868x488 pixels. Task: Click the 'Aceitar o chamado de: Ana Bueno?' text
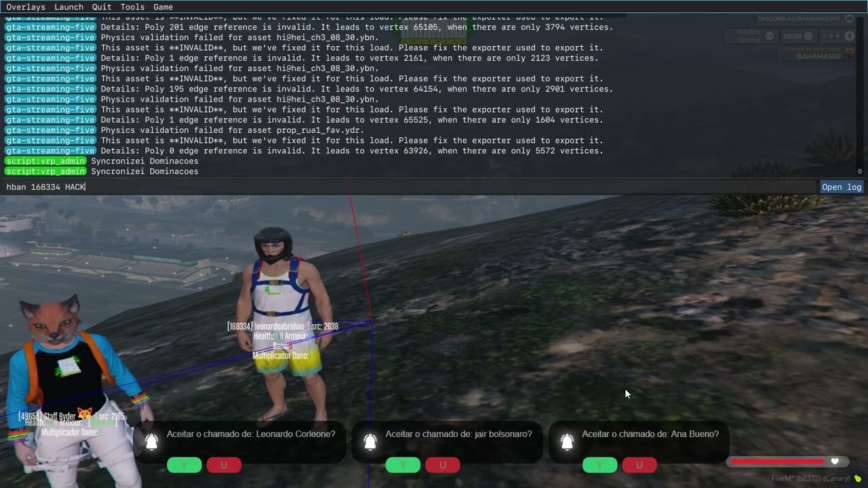[x=650, y=434]
